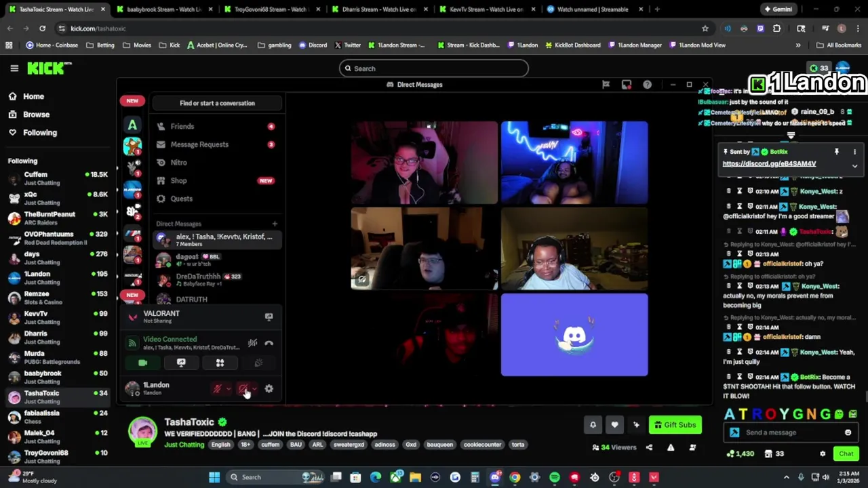Open KevvTv channel in sidebar
Image resolution: width=868 pixels, height=488 pixels.
tap(58, 317)
